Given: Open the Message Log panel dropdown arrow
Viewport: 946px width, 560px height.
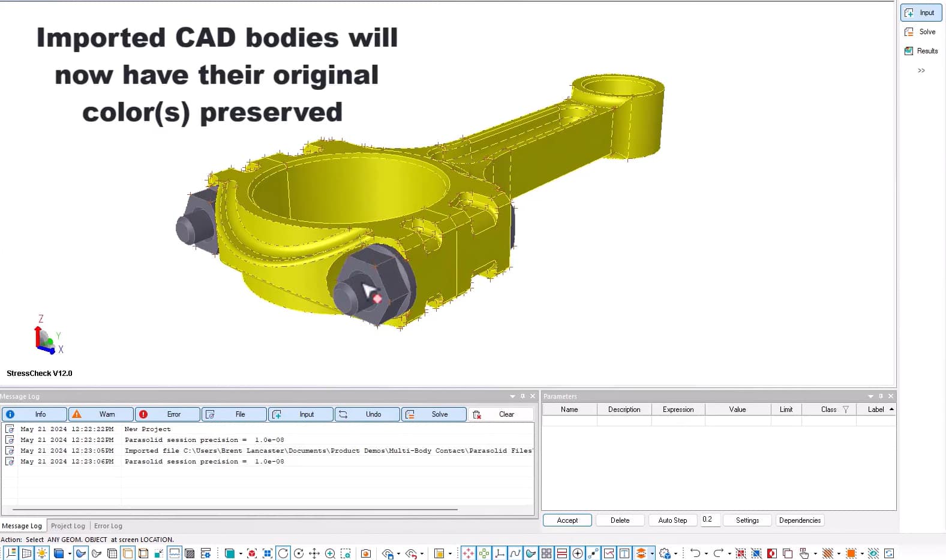Looking at the screenshot, I should 512,396.
